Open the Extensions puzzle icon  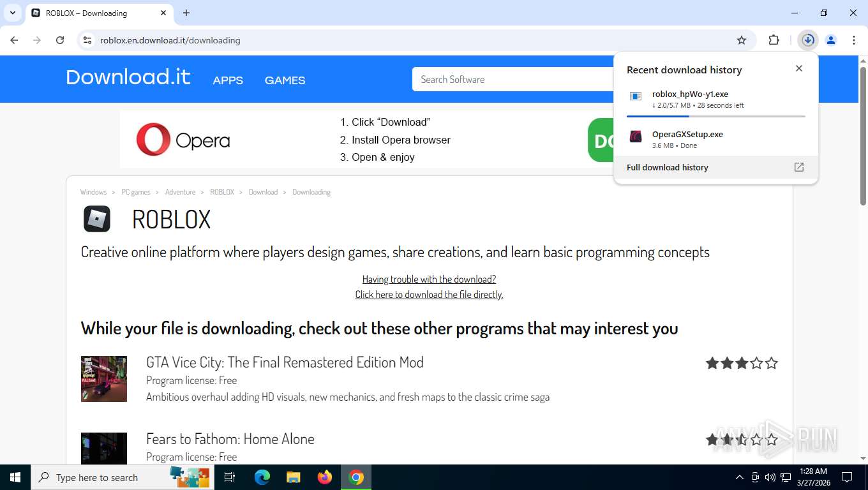[x=774, y=40]
